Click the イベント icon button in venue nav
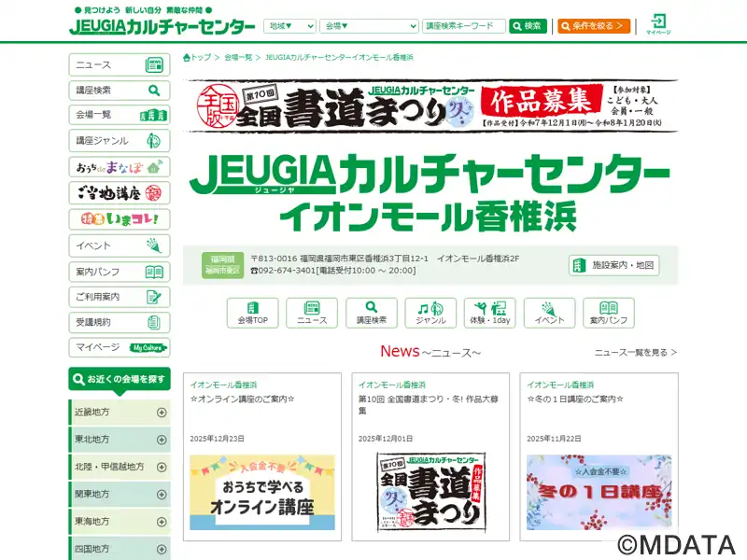 point(549,313)
